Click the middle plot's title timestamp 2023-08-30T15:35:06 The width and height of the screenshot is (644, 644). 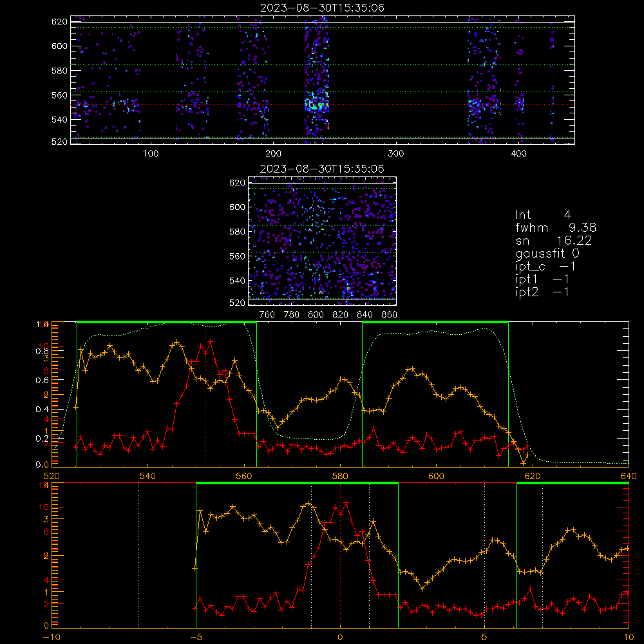pyautogui.click(x=322, y=169)
